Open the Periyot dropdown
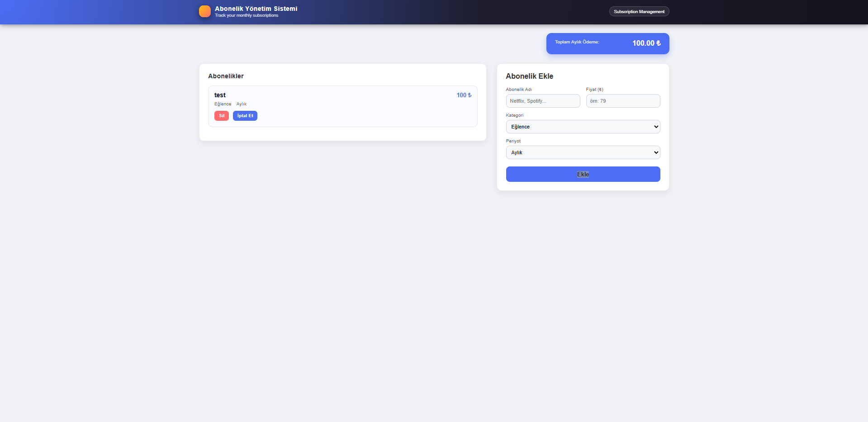The width and height of the screenshot is (868, 422). point(583,152)
